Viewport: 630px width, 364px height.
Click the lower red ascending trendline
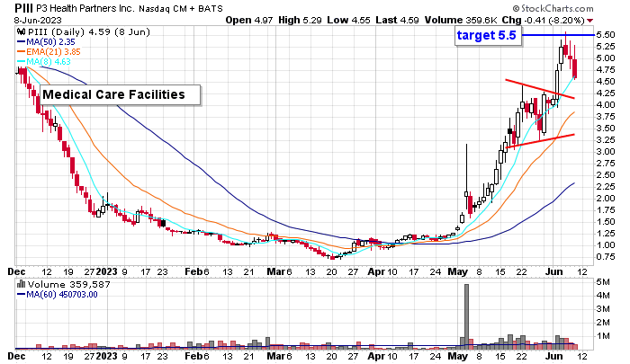540,141
